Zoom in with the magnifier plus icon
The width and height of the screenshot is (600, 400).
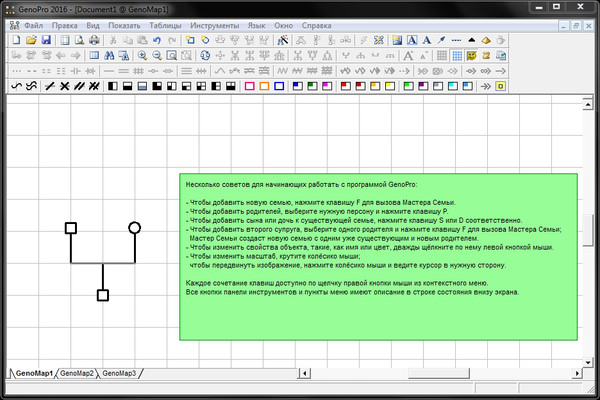(x=143, y=56)
